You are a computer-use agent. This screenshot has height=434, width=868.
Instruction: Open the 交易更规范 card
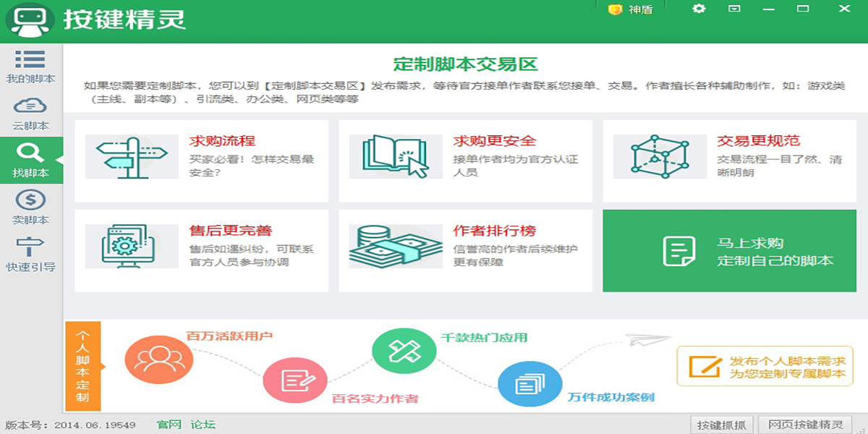tap(729, 161)
